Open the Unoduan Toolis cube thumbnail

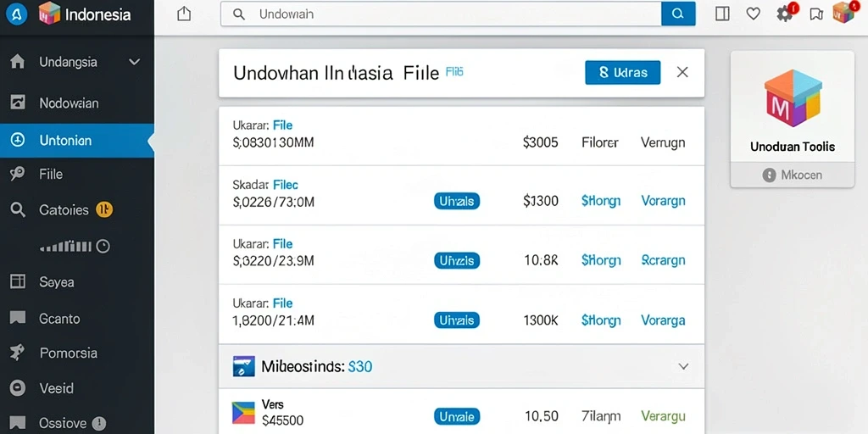coord(793,98)
